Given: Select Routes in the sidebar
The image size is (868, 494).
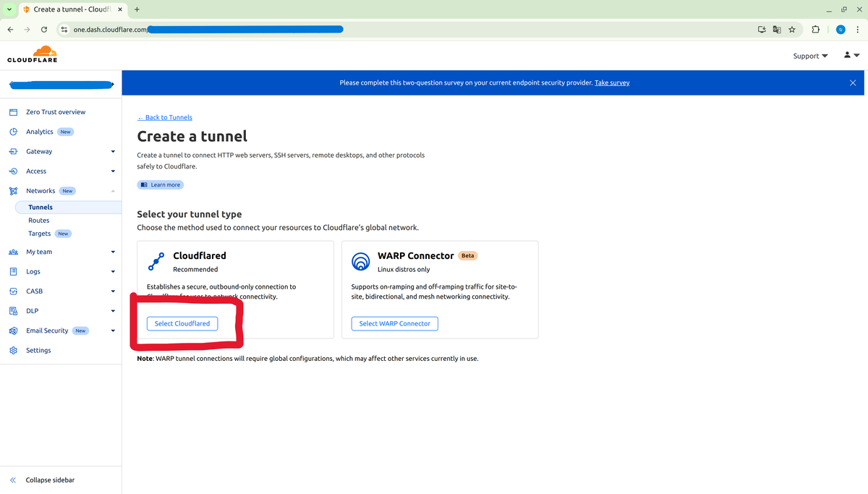Looking at the screenshot, I should [39, 221].
